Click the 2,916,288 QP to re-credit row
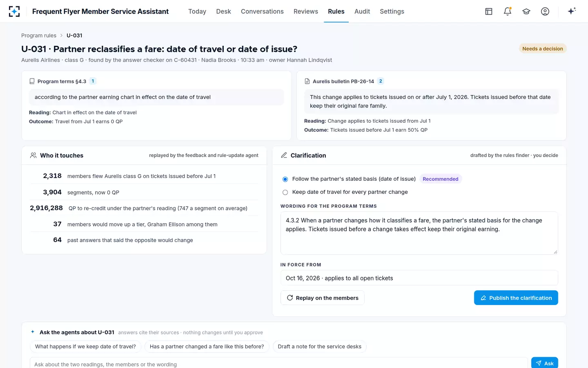The width and height of the screenshot is (588, 368). tap(144, 208)
